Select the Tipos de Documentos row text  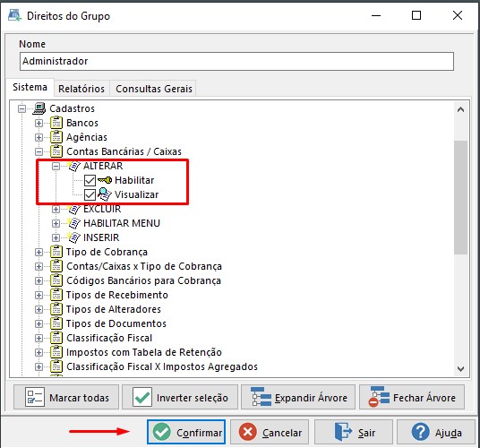point(116,323)
